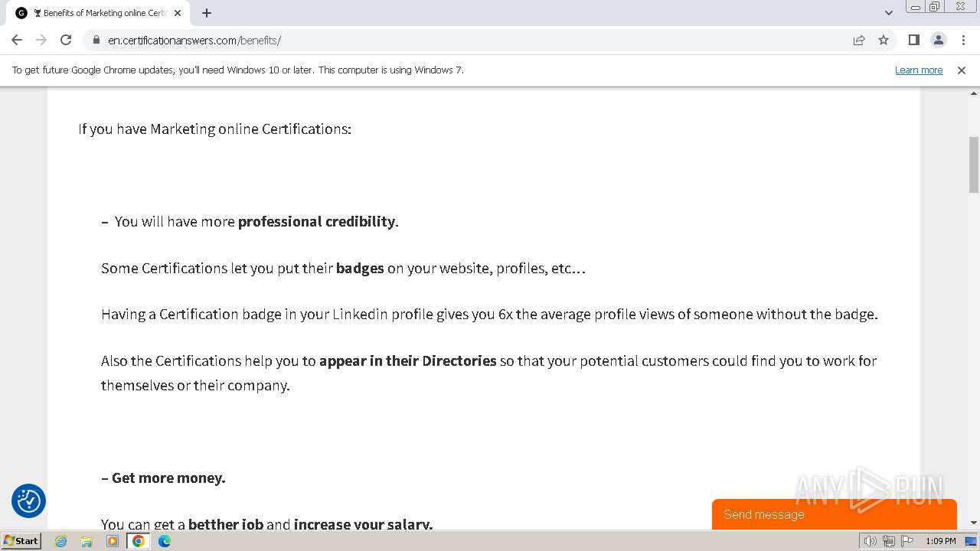Click the volume icon in system tray

click(x=870, y=541)
